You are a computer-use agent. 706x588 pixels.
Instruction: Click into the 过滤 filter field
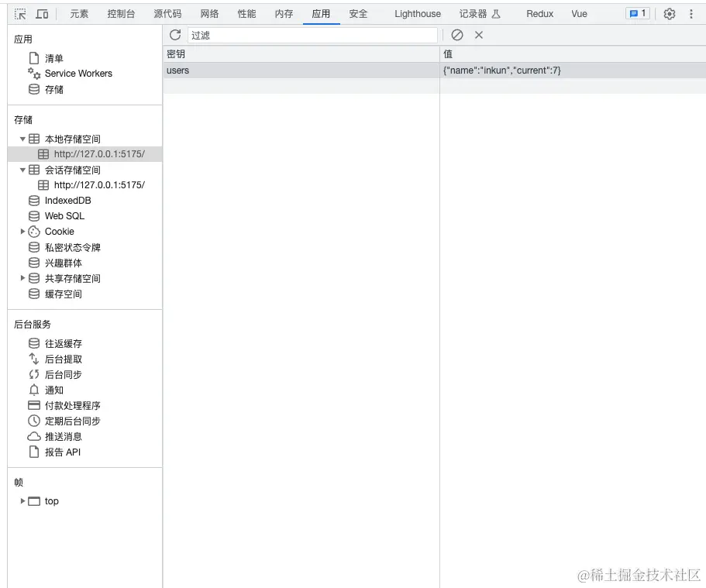312,35
